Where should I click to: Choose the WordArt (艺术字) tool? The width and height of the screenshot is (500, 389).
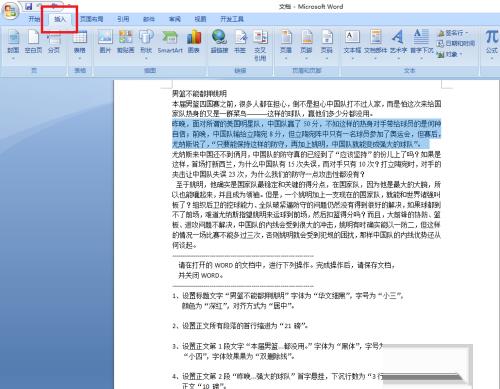[x=398, y=43]
